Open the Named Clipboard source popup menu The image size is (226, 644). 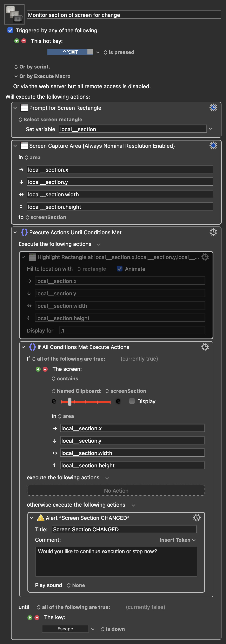tap(77, 391)
